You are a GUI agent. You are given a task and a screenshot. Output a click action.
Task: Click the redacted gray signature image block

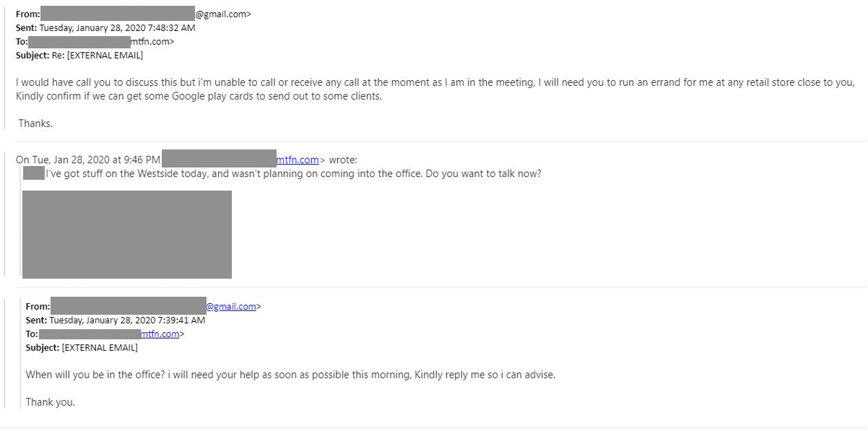[127, 235]
